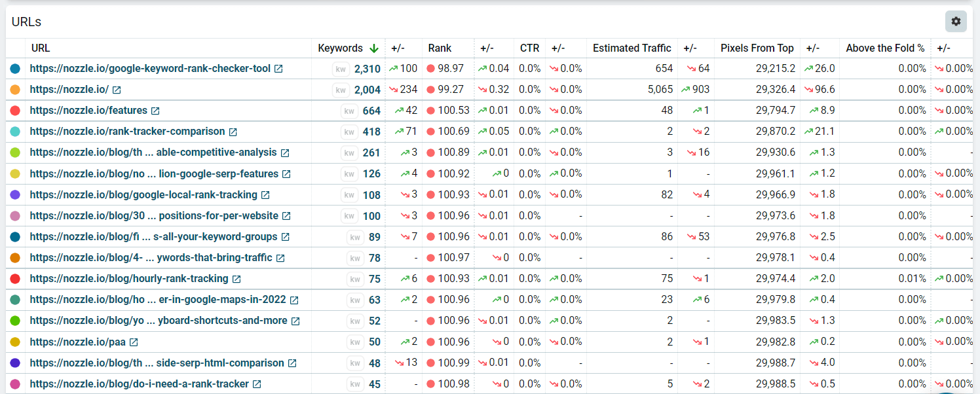The width and height of the screenshot is (980, 394).
Task: Open the rank-tracker-comparison URL link
Action: tap(127, 132)
